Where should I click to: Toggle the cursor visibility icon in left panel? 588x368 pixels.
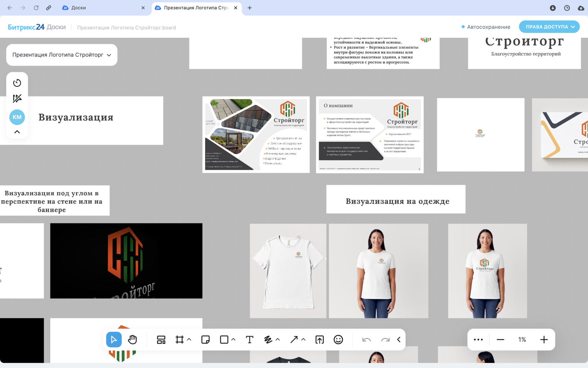(x=17, y=98)
